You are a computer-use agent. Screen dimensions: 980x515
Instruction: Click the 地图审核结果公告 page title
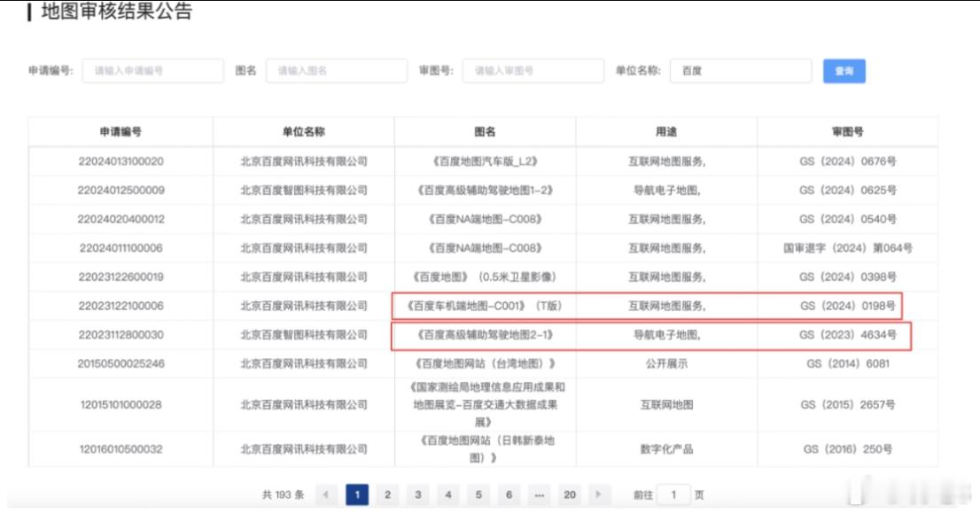pyautogui.click(x=116, y=11)
